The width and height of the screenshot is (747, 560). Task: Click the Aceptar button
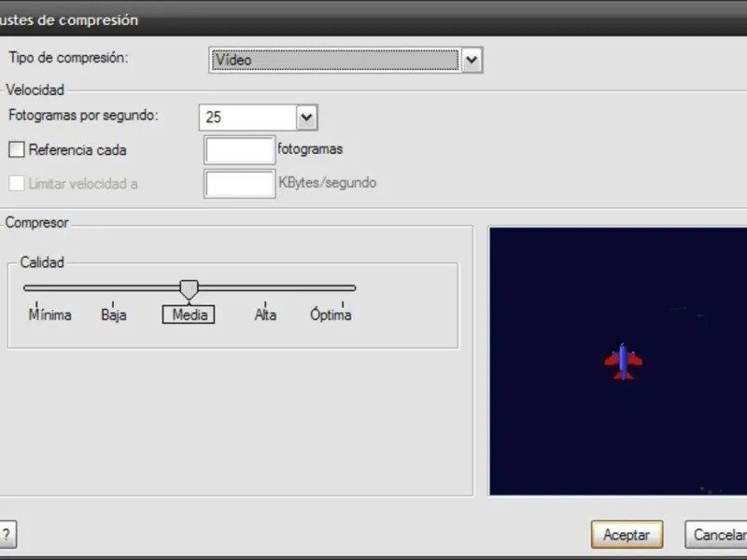tap(627, 535)
